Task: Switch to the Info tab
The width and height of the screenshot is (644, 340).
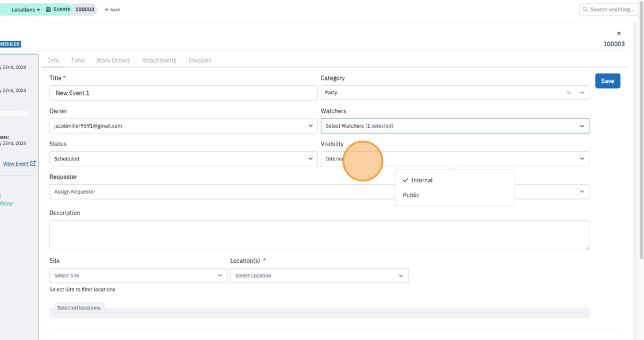Action: (53, 60)
